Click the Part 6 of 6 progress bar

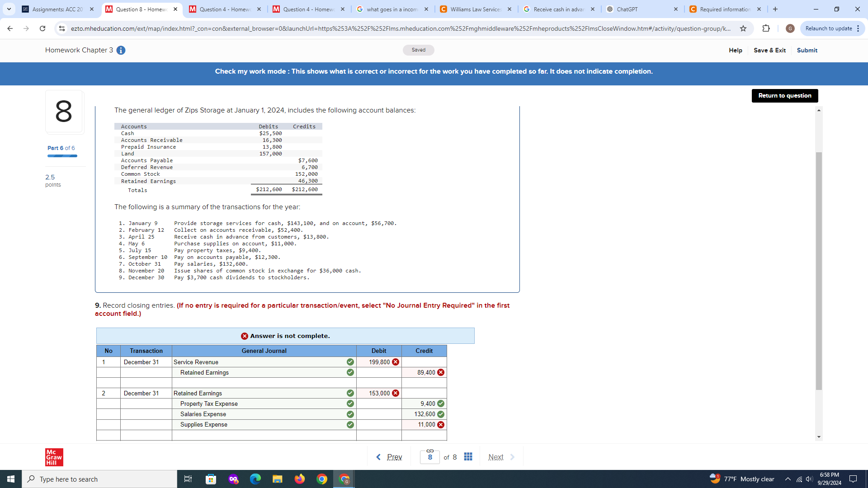tap(62, 156)
